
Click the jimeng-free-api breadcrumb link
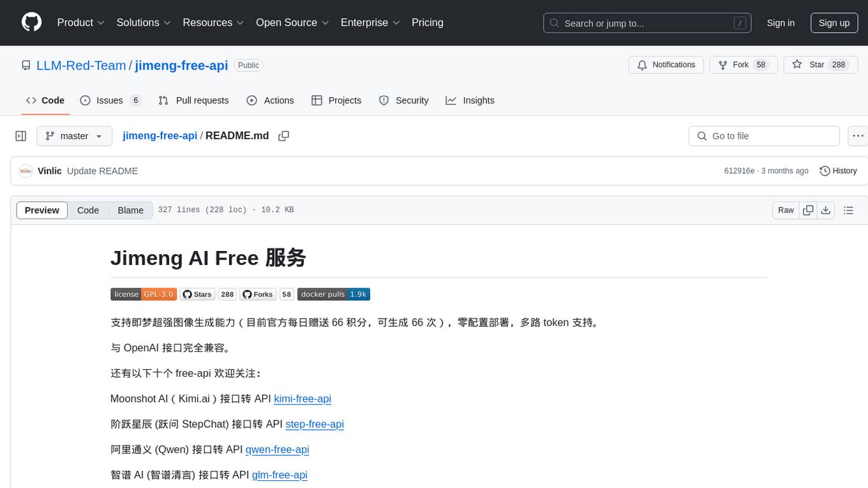pyautogui.click(x=160, y=136)
